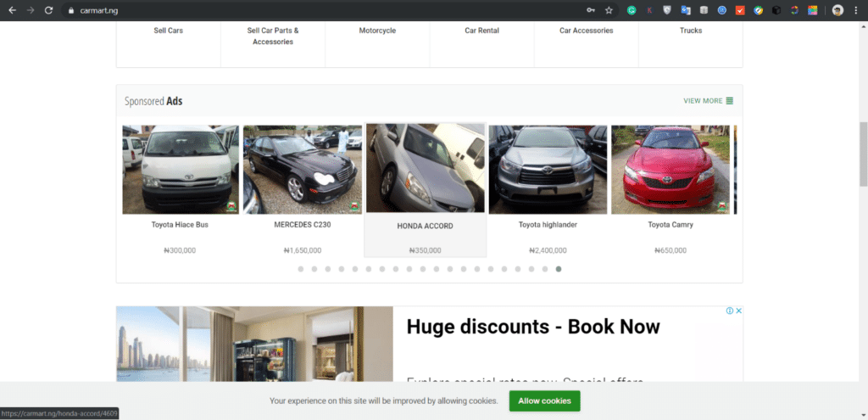Click the Huge discounts - Book Now headline
The image size is (868, 420).
[533, 327]
